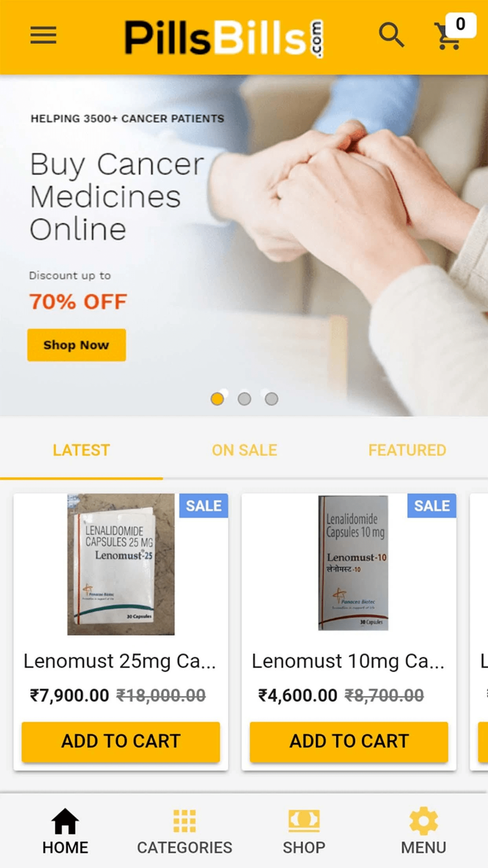Image resolution: width=488 pixels, height=868 pixels.
Task: Add Lenomust 10mg to cart
Action: (x=349, y=741)
